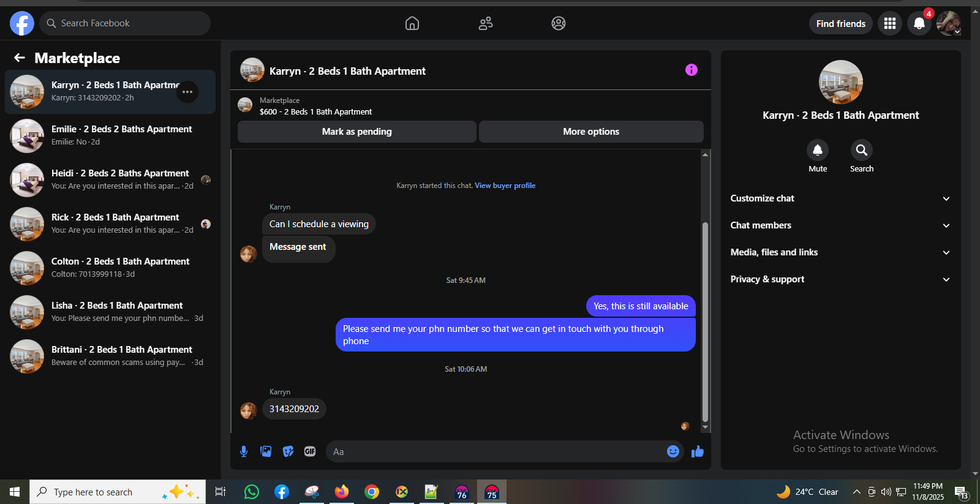Choose a GIF icon

point(310,451)
